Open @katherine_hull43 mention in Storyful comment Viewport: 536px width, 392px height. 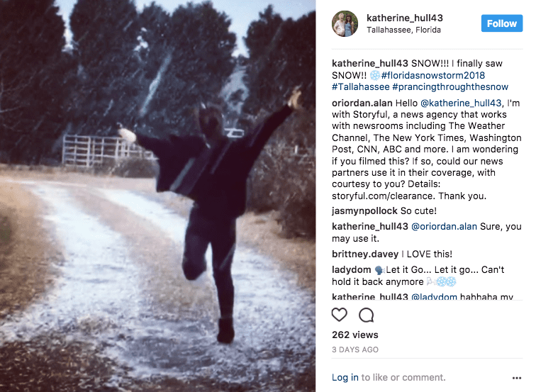click(461, 103)
